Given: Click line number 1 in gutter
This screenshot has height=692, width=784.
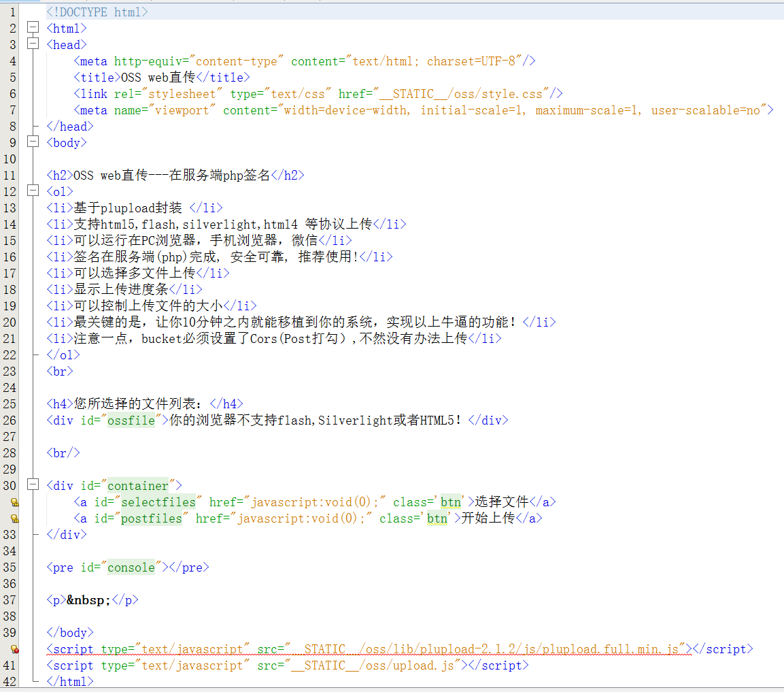Looking at the screenshot, I should coord(12,12).
